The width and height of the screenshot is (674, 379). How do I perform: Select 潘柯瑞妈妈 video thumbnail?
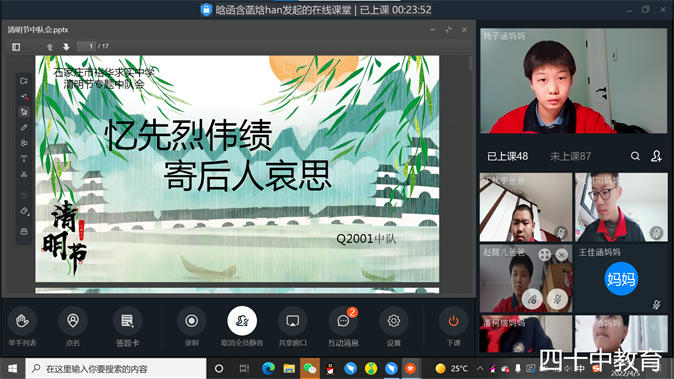pos(526,334)
